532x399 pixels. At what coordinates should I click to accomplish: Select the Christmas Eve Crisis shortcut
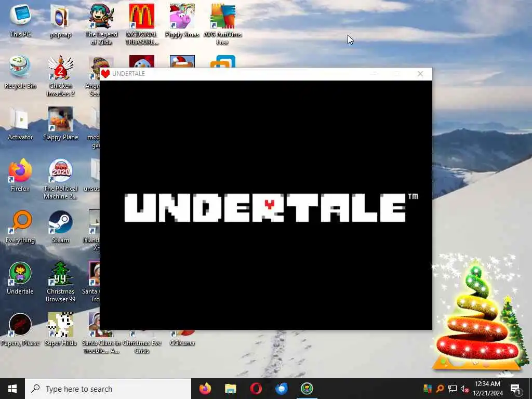click(142, 343)
